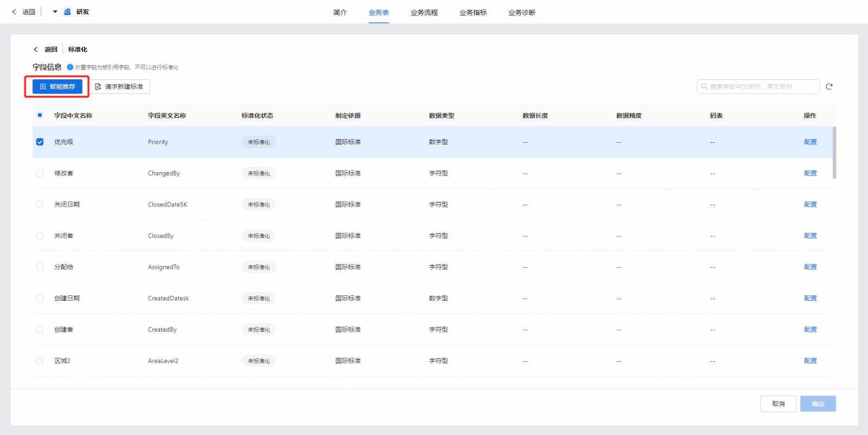Check the 区域2 row checkbox
The height and width of the screenshot is (435, 868).
click(x=40, y=361)
